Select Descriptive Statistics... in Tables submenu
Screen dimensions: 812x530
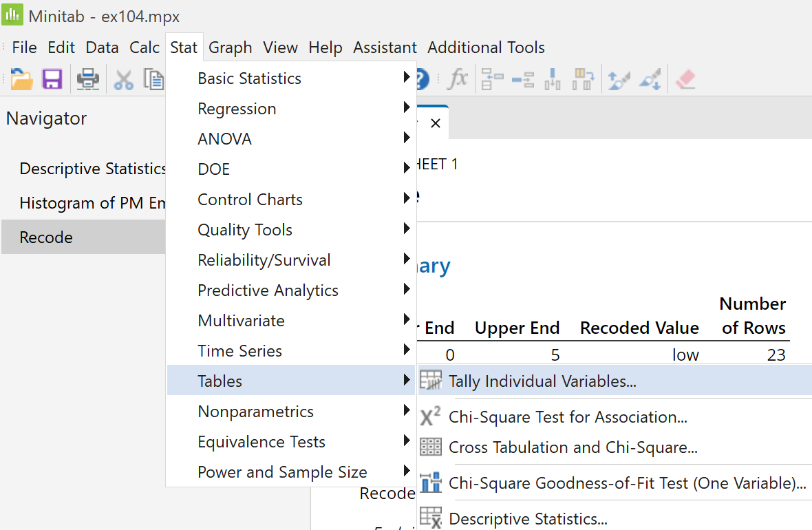(x=615, y=518)
